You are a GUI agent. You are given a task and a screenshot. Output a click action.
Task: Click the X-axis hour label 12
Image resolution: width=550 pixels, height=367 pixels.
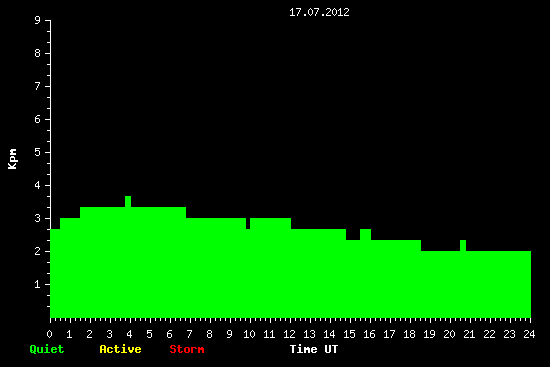coord(289,334)
